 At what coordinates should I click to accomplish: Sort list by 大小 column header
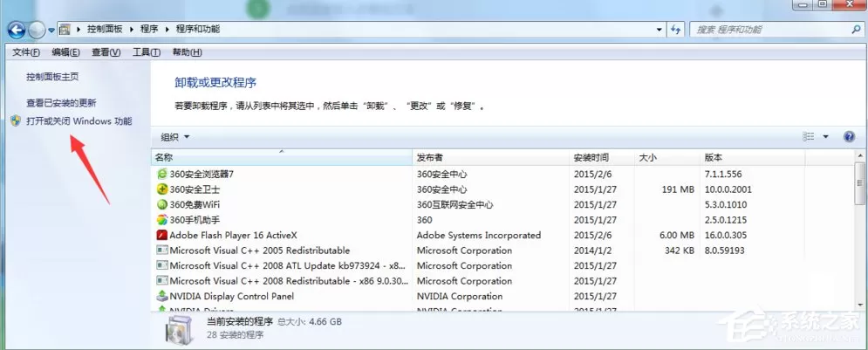[x=667, y=158]
